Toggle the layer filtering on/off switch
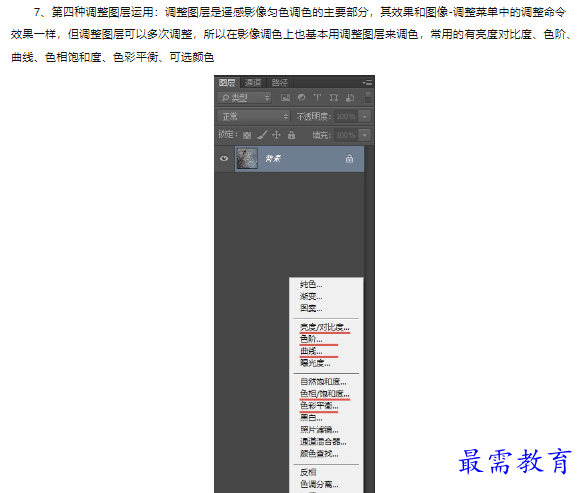Screen dimensions: 580x493 [368, 97]
